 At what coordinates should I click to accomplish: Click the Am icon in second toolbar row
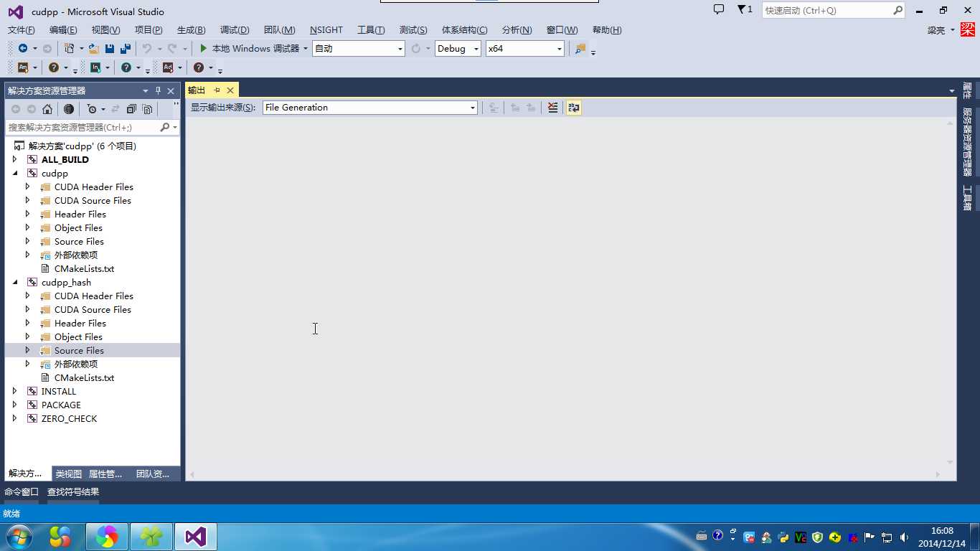coord(23,67)
